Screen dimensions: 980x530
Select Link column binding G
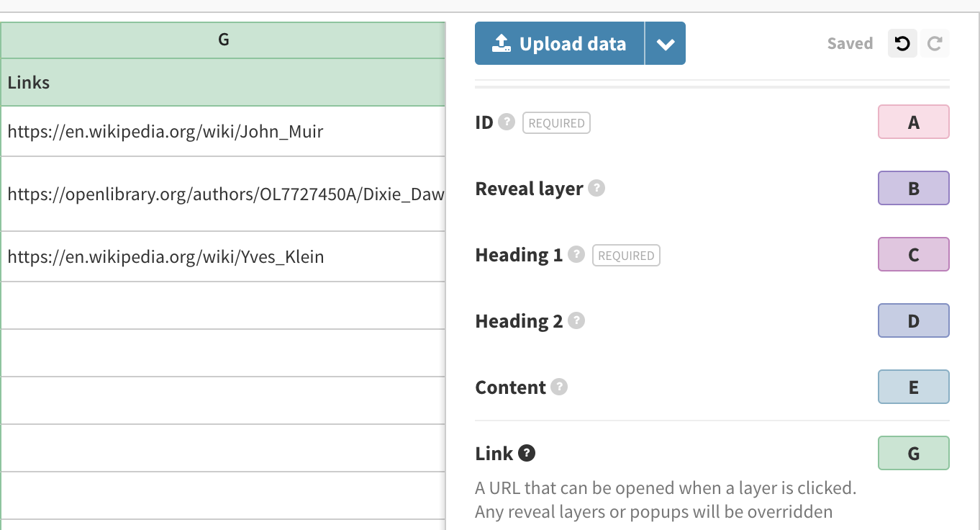pyautogui.click(x=913, y=454)
